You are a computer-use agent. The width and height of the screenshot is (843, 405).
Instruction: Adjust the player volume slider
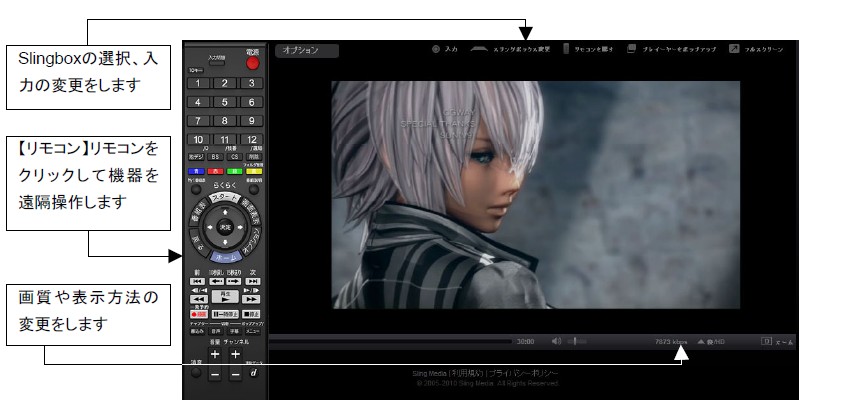pyautogui.click(x=576, y=341)
